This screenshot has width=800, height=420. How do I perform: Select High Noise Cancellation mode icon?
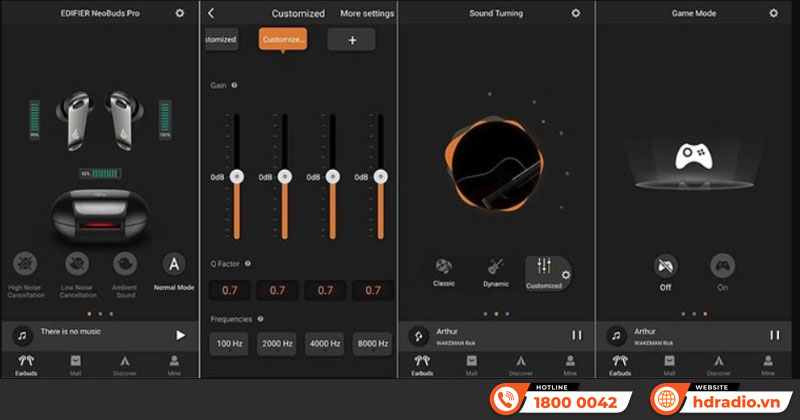coord(26,264)
